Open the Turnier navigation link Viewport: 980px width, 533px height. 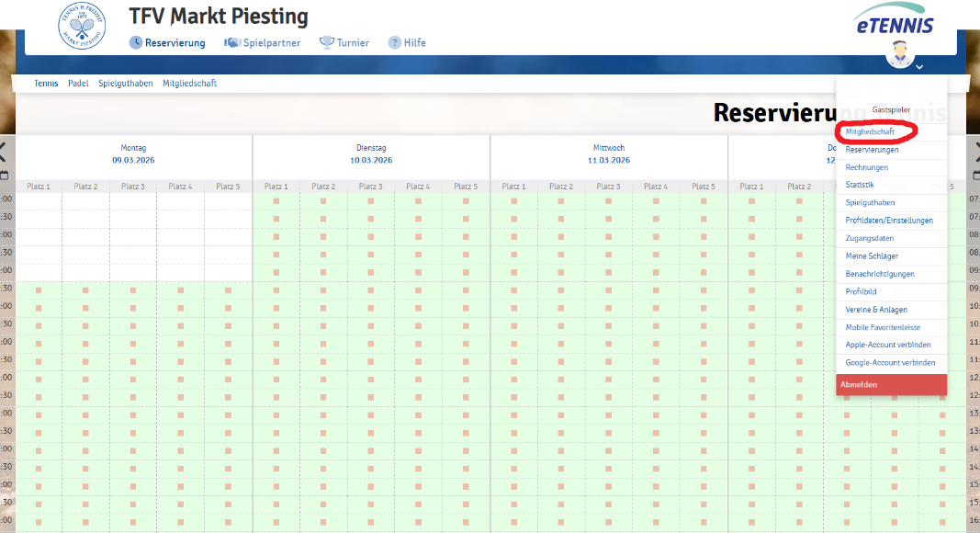coord(353,42)
